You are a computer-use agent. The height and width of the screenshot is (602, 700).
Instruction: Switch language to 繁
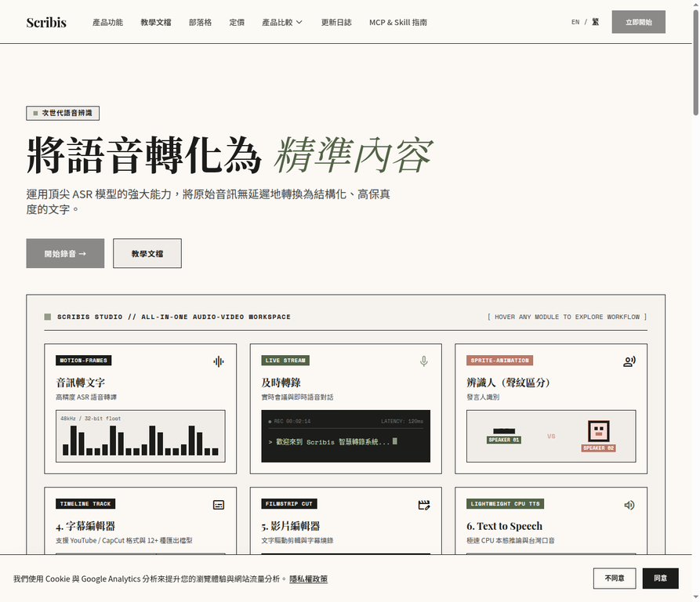click(x=595, y=22)
